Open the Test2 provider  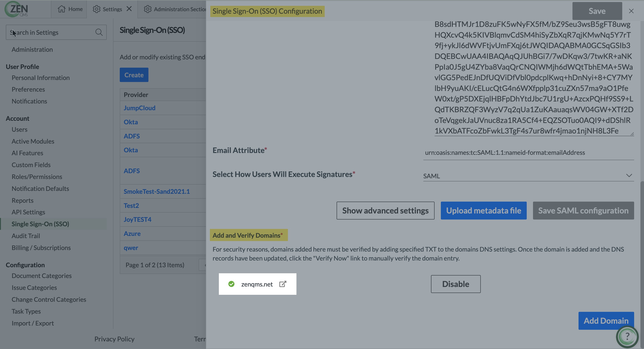131,205
